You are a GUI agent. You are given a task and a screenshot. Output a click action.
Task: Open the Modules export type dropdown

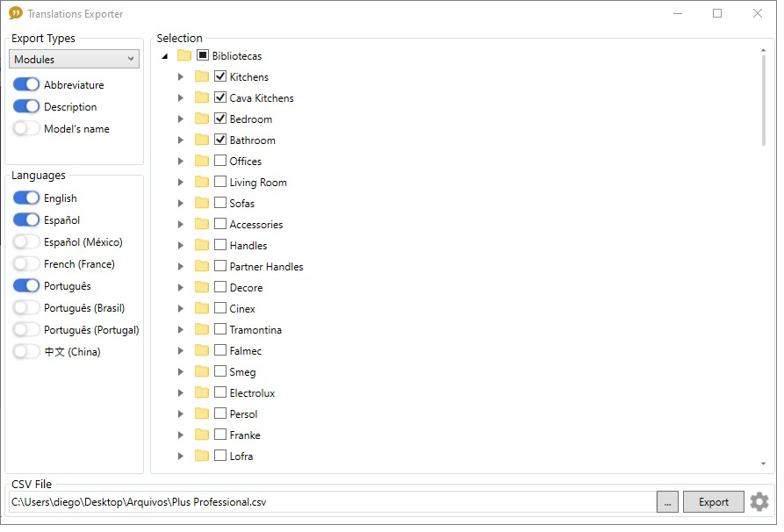coord(75,60)
